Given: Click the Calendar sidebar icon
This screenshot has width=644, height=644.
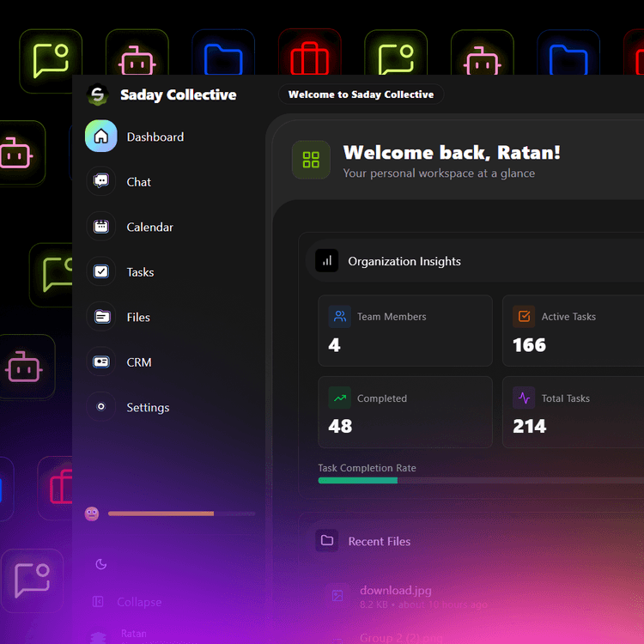Looking at the screenshot, I should point(101,227).
